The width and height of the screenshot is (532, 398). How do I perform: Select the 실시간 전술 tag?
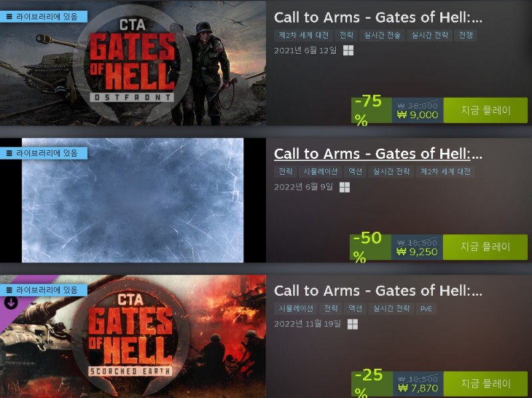pos(382,35)
